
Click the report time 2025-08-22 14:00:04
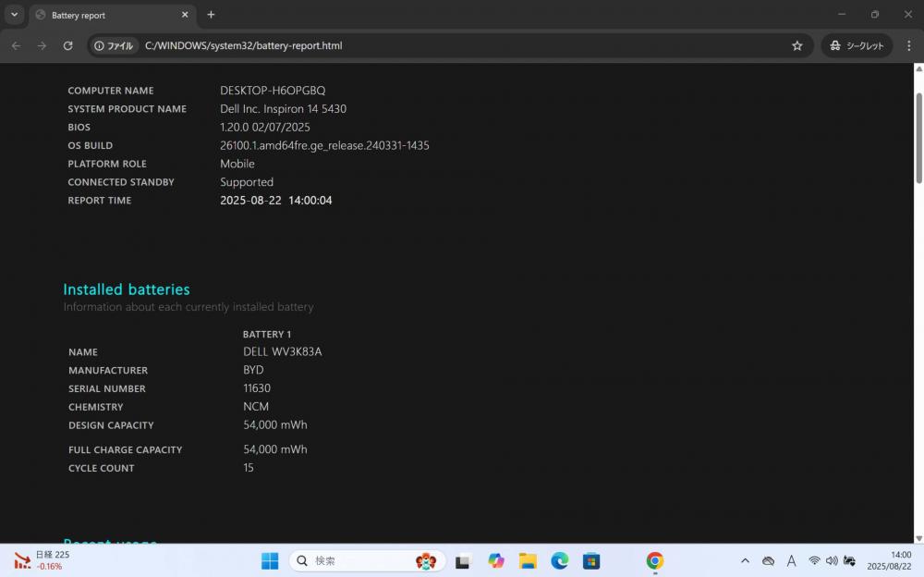(276, 200)
